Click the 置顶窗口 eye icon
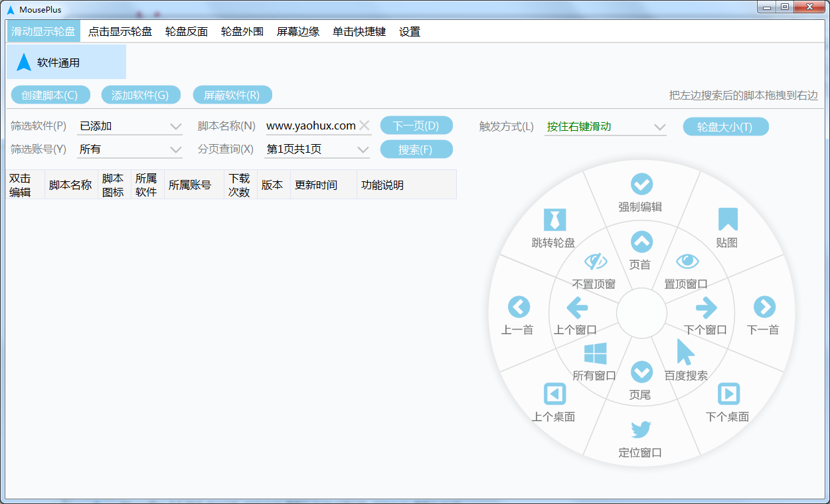Viewport: 830px width, 504px height. (x=687, y=261)
